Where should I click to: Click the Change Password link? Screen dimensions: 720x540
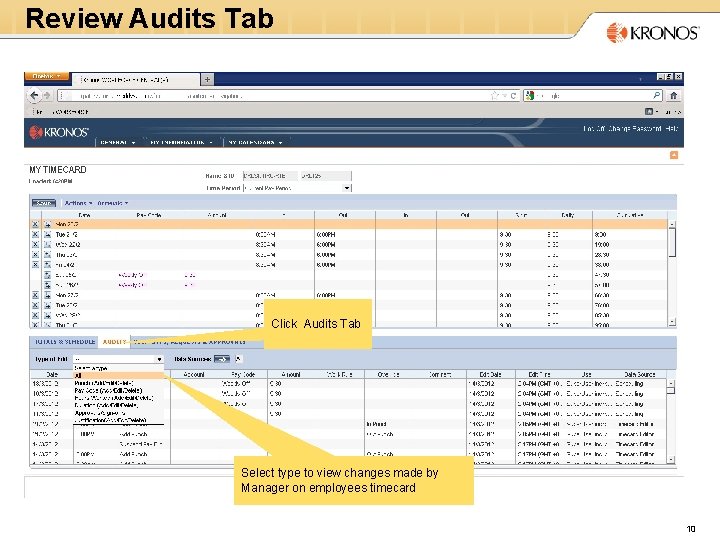(x=635, y=129)
